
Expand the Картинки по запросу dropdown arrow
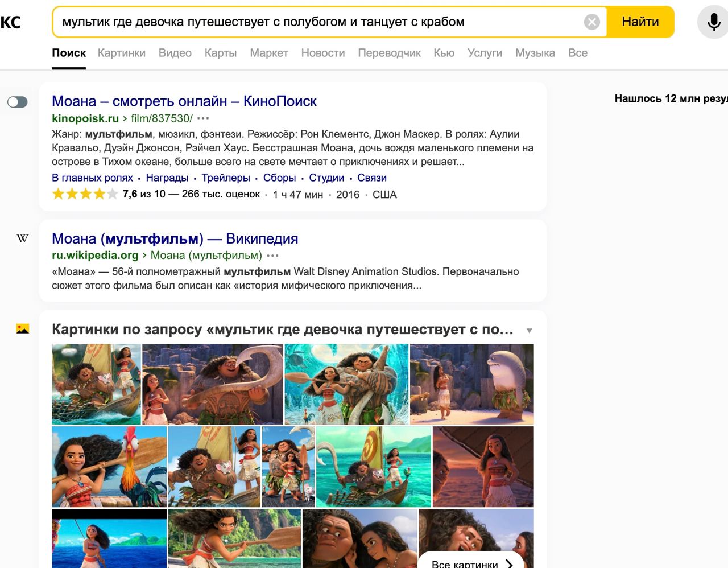[530, 331]
